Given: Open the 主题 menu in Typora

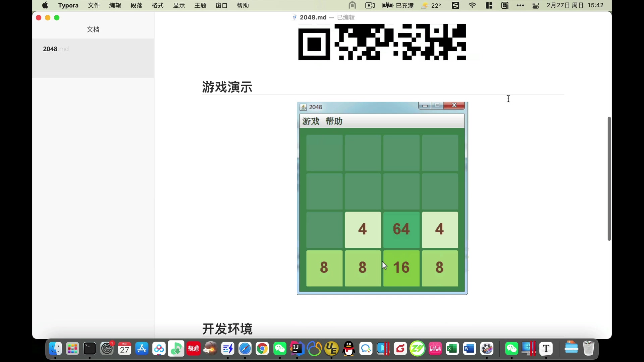Looking at the screenshot, I should (x=200, y=5).
